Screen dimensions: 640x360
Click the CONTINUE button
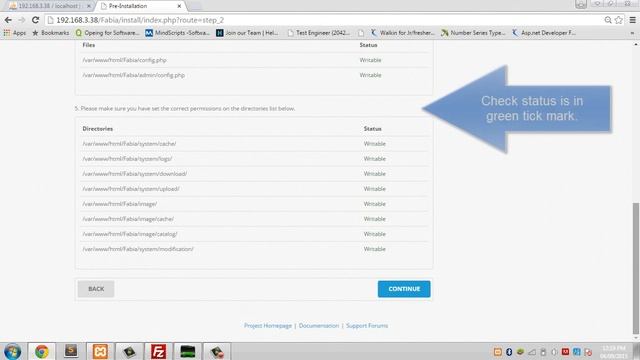[404, 289]
